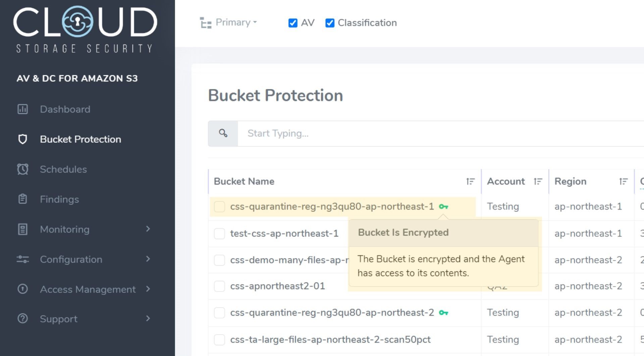Sort buckets by Region
Image resolution: width=644 pixels, height=356 pixels.
click(623, 181)
